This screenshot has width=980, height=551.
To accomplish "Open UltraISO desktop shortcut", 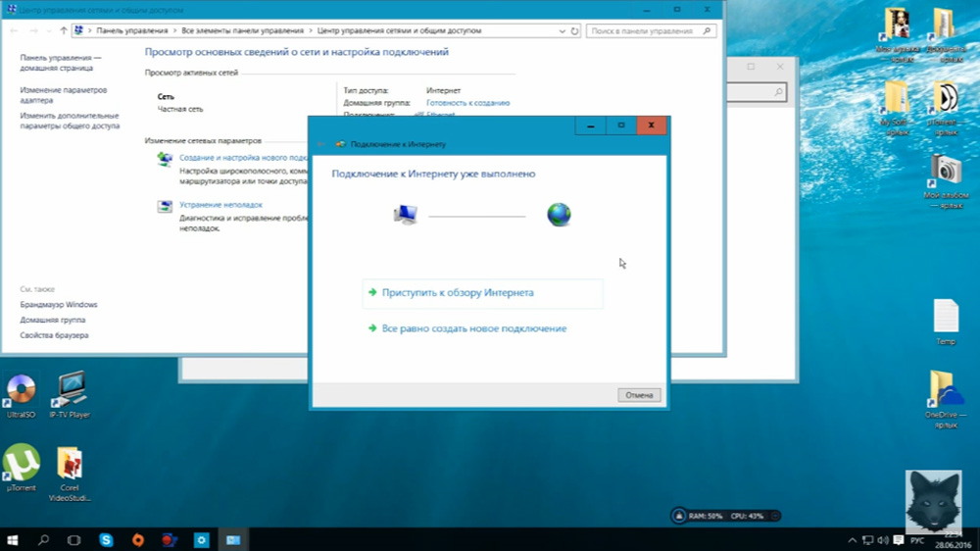I will tap(21, 390).
